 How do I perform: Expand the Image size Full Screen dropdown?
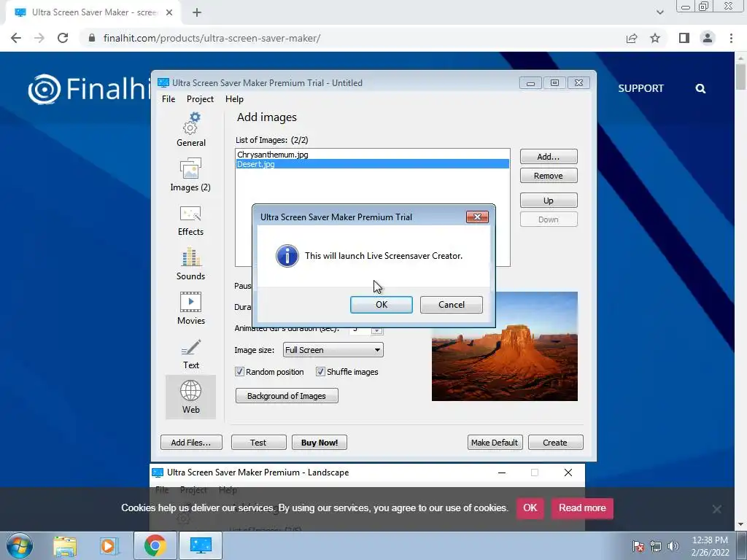pos(333,350)
